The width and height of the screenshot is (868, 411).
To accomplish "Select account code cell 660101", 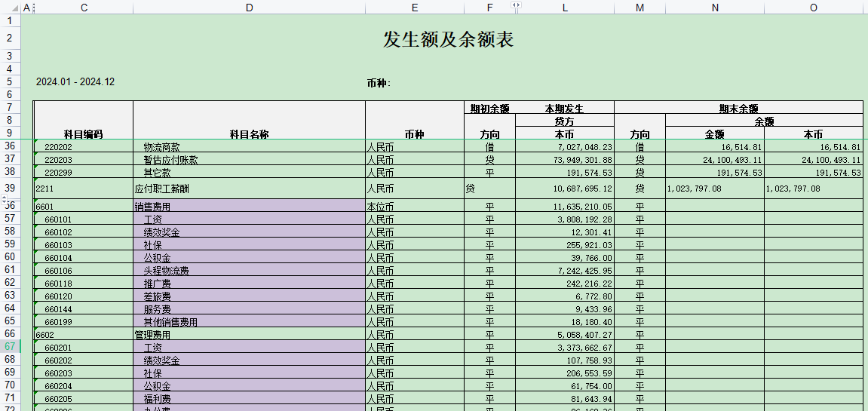I will [x=84, y=219].
